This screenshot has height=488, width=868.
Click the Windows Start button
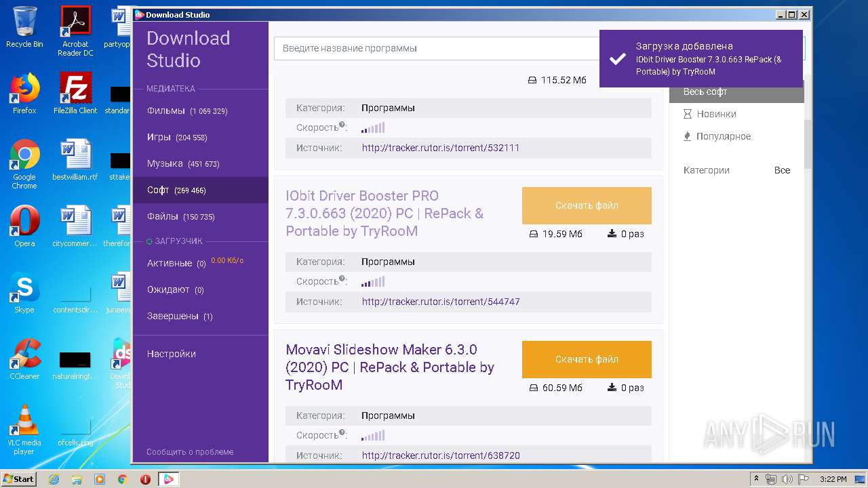[18, 479]
